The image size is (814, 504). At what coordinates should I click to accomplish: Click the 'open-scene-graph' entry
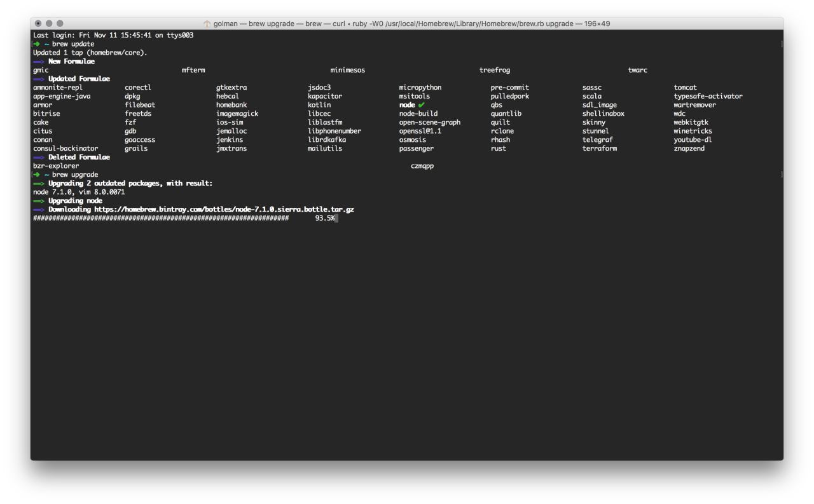430,123
